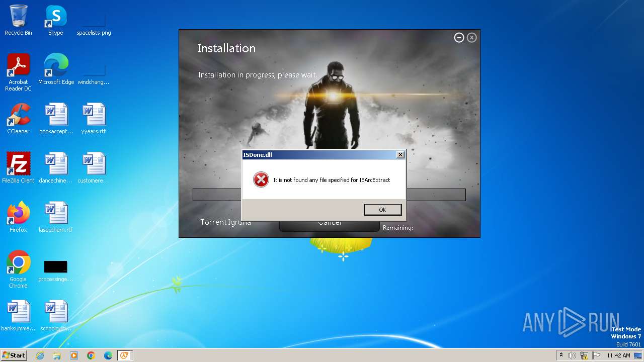Select the Google Chrome desktop shortcut

[x=18, y=269]
